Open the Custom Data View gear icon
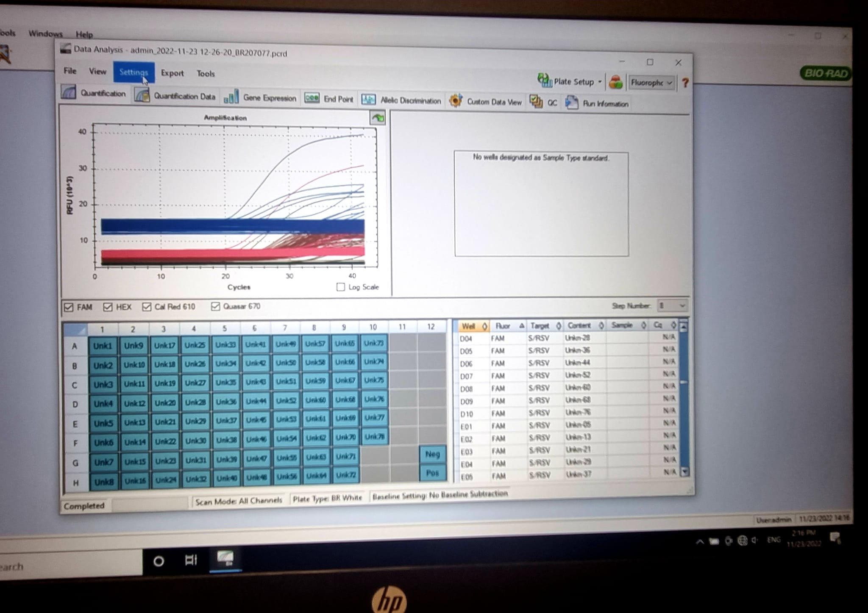868x613 pixels. (456, 101)
